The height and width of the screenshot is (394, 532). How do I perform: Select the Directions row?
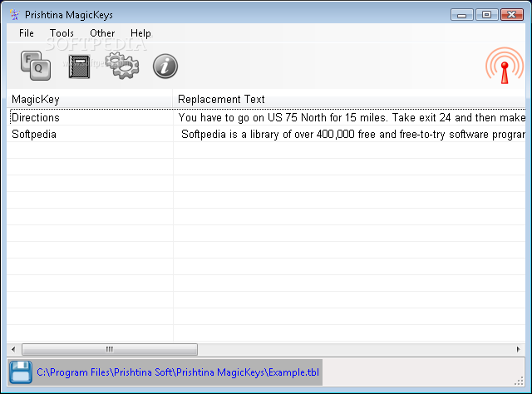(266, 117)
